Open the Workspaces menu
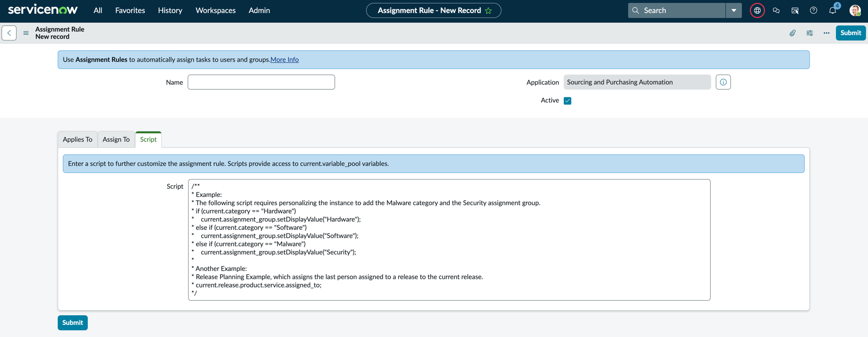The image size is (868, 337). click(x=215, y=10)
